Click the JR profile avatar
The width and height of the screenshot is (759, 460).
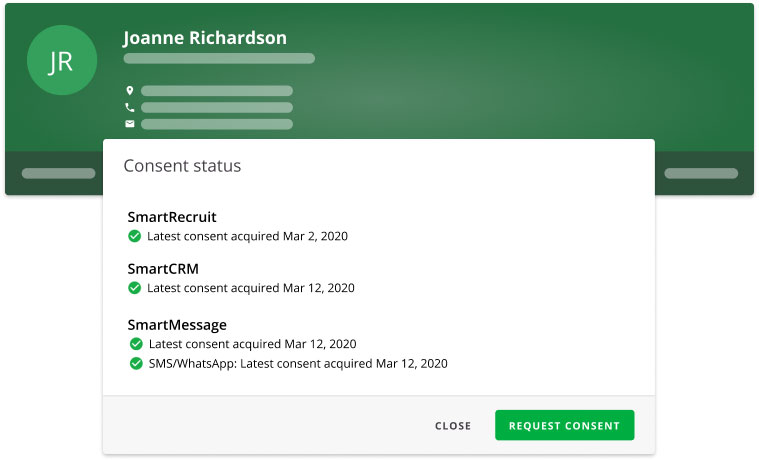pos(62,61)
